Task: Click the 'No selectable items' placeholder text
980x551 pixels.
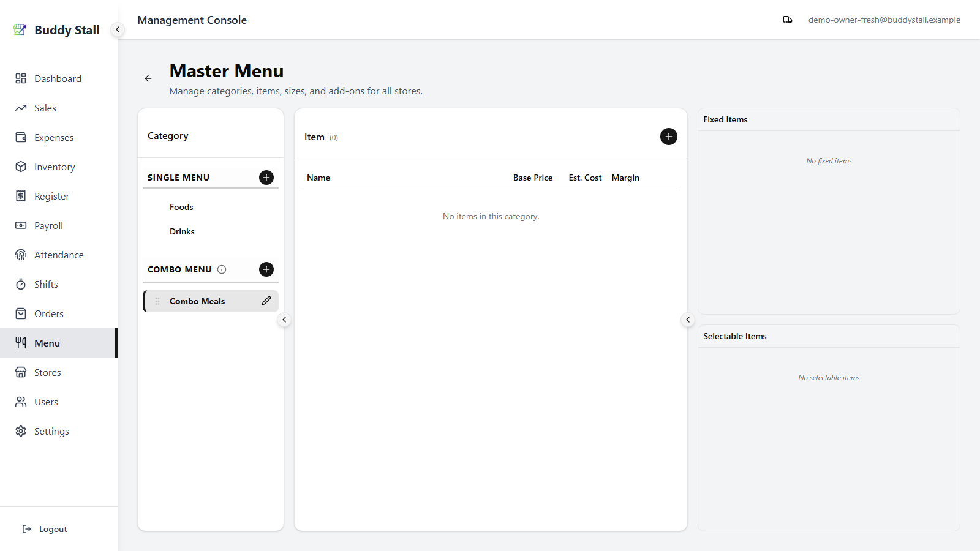Action: (829, 378)
